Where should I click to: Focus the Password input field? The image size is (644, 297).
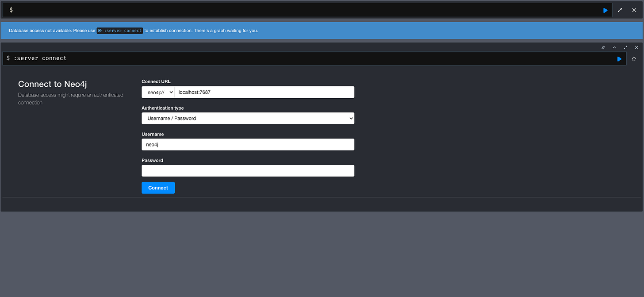click(x=248, y=170)
